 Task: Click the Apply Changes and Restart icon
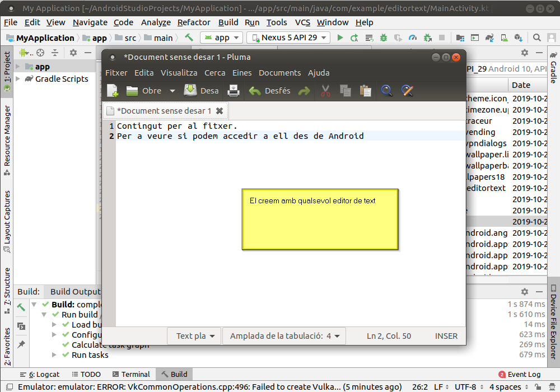pos(354,38)
